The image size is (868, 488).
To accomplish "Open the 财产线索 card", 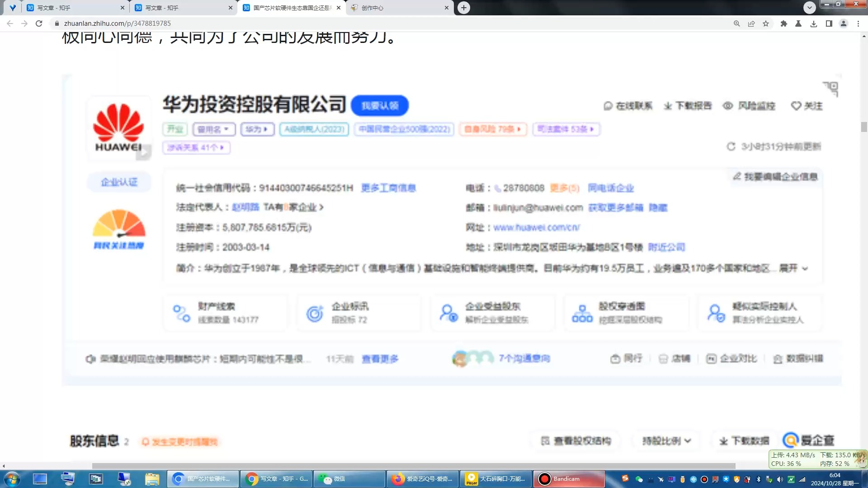I will pyautogui.click(x=225, y=313).
